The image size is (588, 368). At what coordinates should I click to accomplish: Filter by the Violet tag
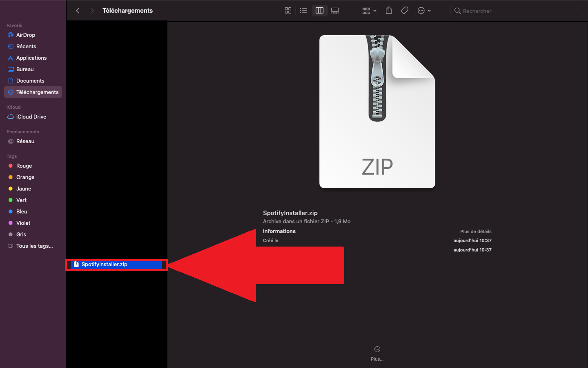point(33,223)
